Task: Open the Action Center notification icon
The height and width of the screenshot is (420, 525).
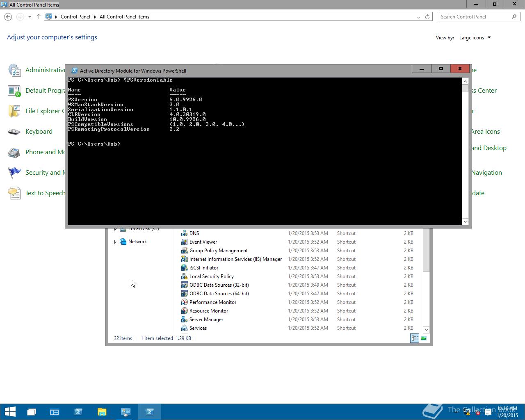Action: [x=488, y=413]
